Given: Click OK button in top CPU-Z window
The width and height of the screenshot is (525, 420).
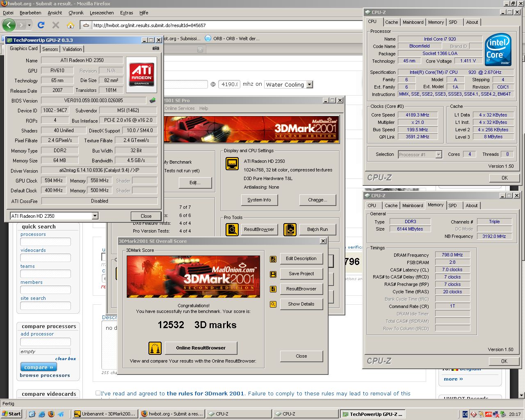Looking at the screenshot, I should [x=504, y=178].
